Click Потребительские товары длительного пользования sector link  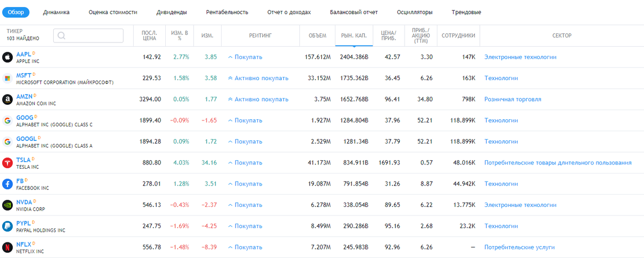(558, 163)
